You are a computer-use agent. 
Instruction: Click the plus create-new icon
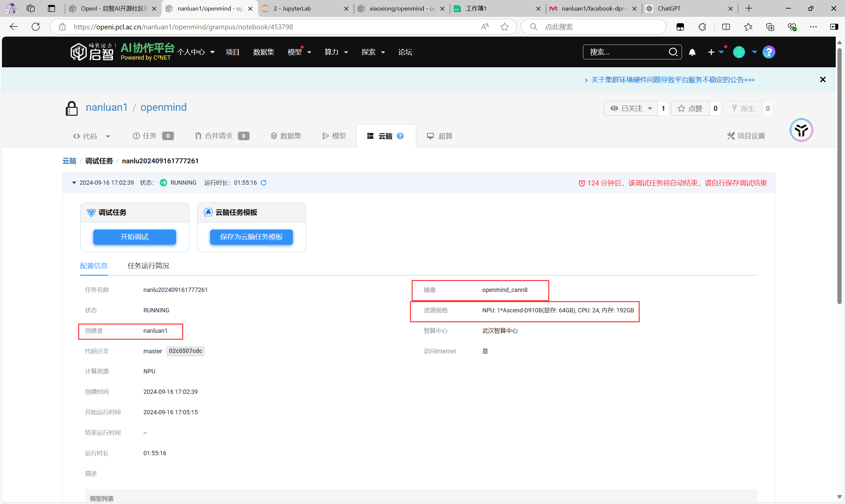coord(711,52)
